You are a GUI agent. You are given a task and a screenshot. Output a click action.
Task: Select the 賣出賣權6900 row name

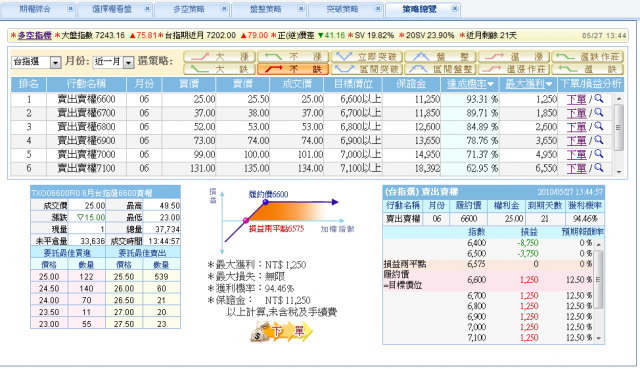click(86, 141)
